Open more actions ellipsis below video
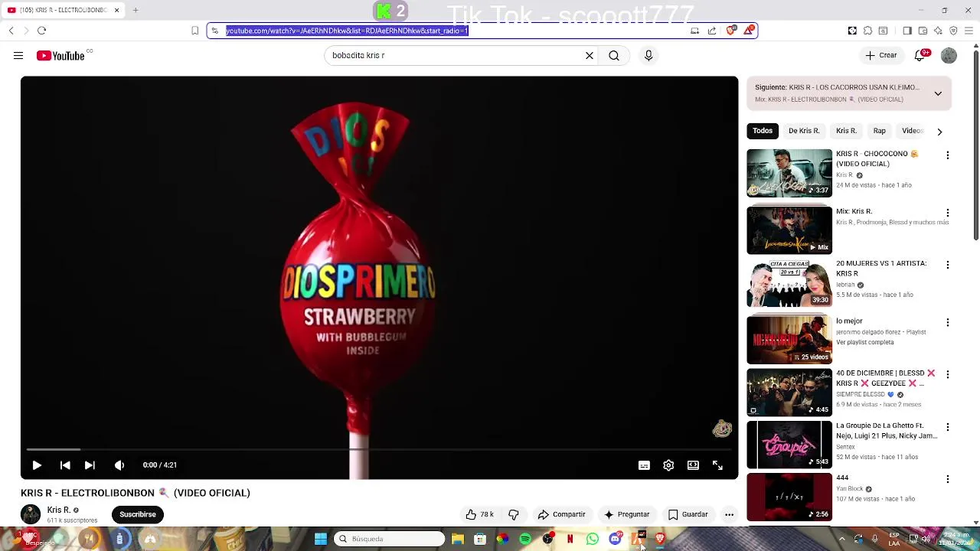 729,514
